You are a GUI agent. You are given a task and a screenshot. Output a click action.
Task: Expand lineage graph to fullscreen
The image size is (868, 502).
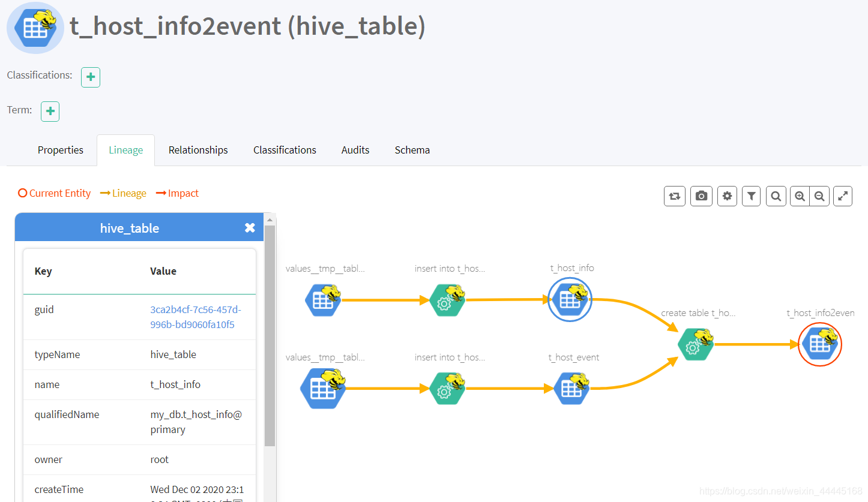(843, 196)
